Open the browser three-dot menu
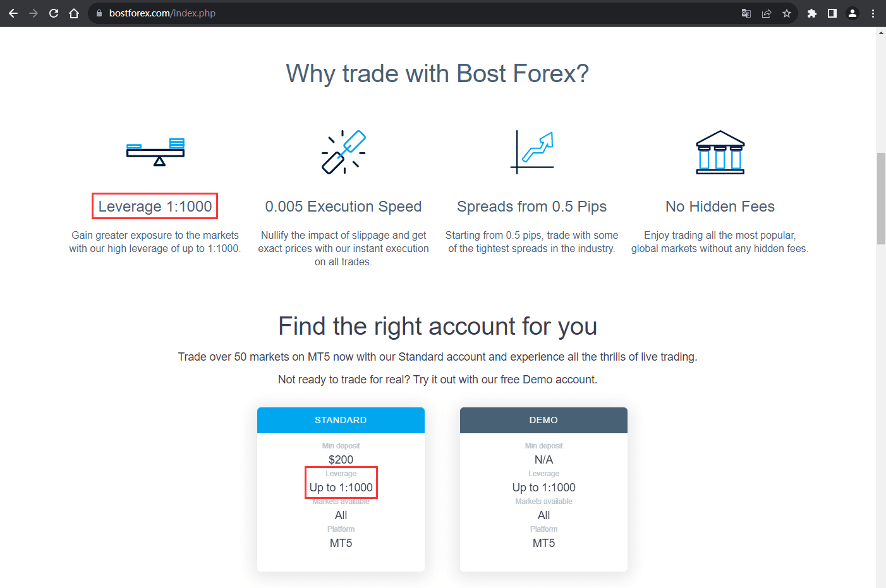This screenshot has width=886, height=588. coord(873,13)
